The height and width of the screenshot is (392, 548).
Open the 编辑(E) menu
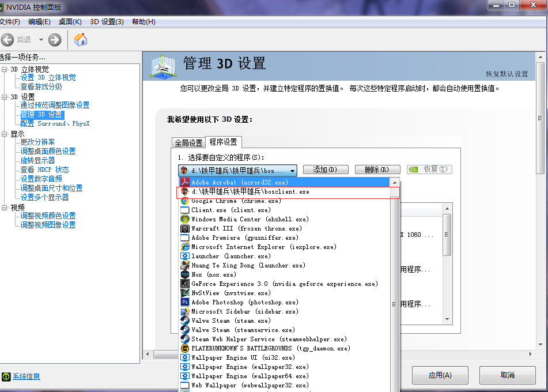click(x=39, y=22)
